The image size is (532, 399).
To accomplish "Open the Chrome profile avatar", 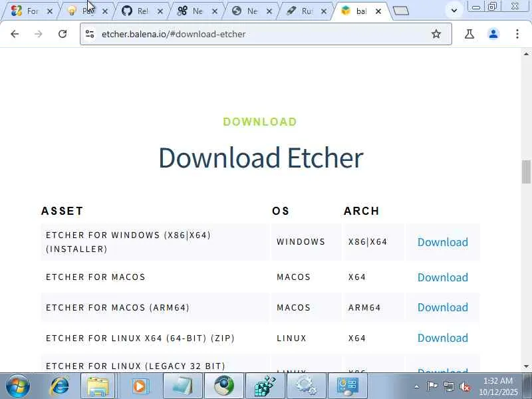I will pyautogui.click(x=493, y=34).
